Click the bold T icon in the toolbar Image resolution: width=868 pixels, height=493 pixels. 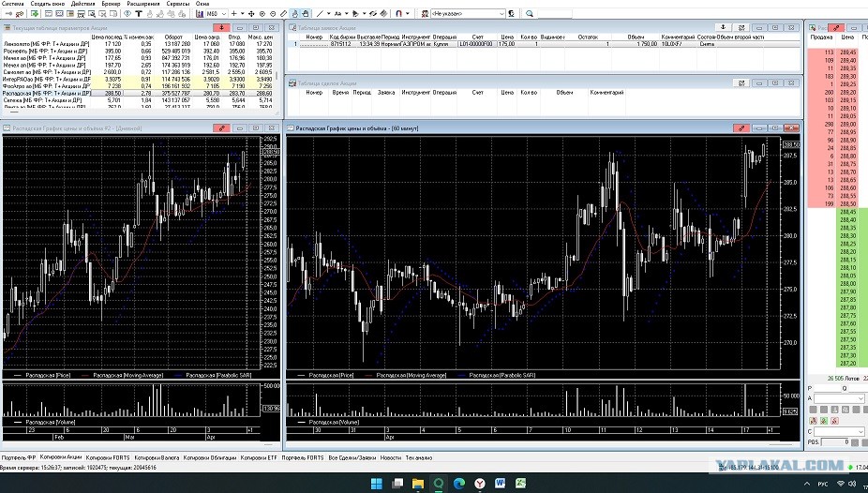pos(139,13)
